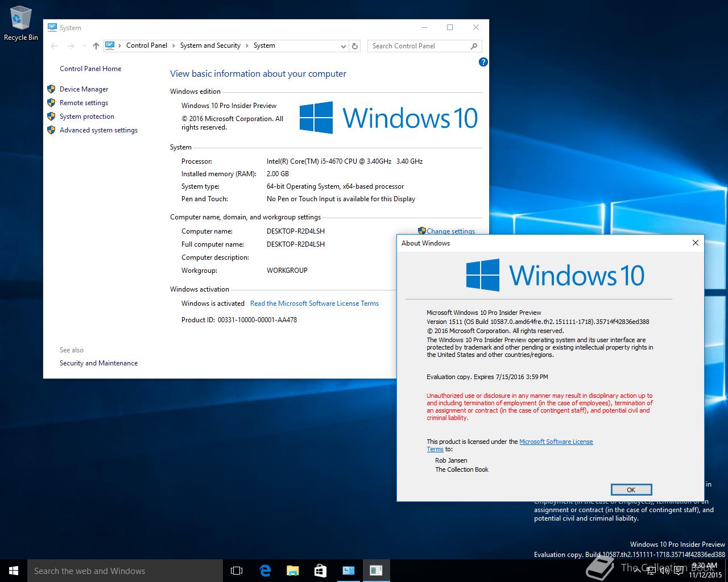Click the computer icon in address bar

(110, 45)
